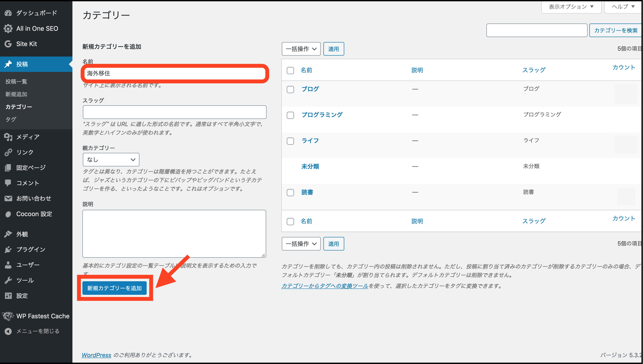This screenshot has height=364, width=643.
Task: Open the 読書 category link
Action: pos(307,192)
